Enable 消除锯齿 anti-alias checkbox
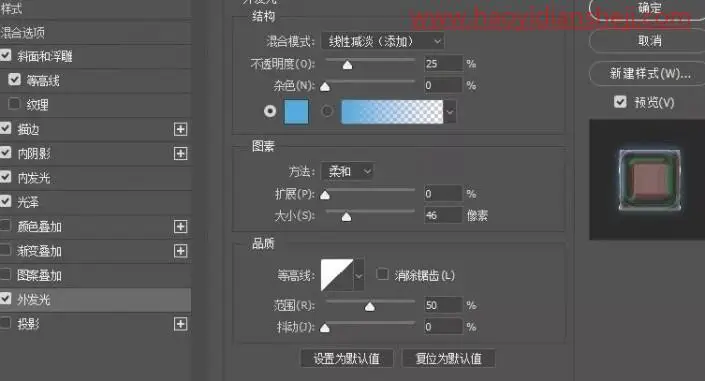This screenshot has height=381, width=705. 382,274
